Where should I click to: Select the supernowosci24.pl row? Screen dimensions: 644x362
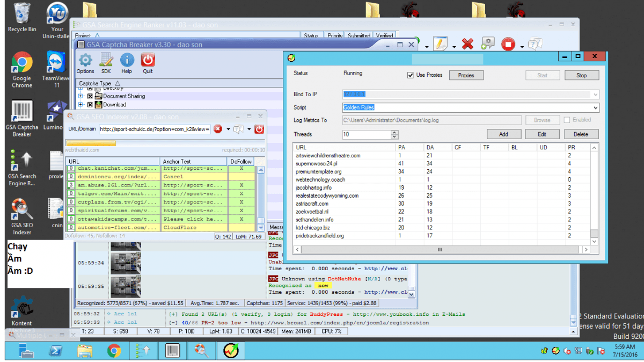click(x=442, y=163)
